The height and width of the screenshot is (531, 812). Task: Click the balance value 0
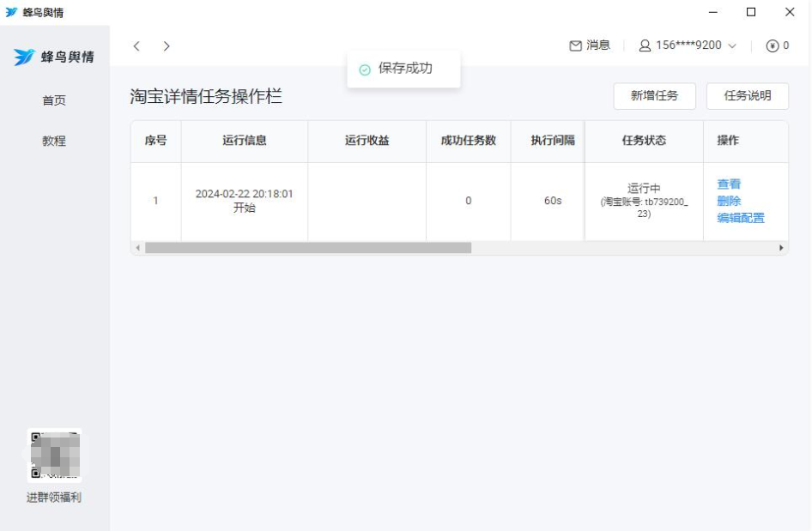coord(786,45)
